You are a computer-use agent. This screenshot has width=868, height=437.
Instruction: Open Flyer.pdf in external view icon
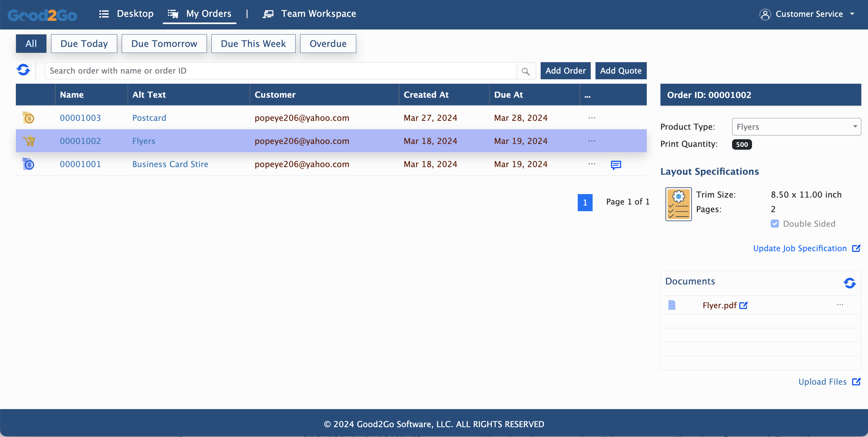click(743, 305)
